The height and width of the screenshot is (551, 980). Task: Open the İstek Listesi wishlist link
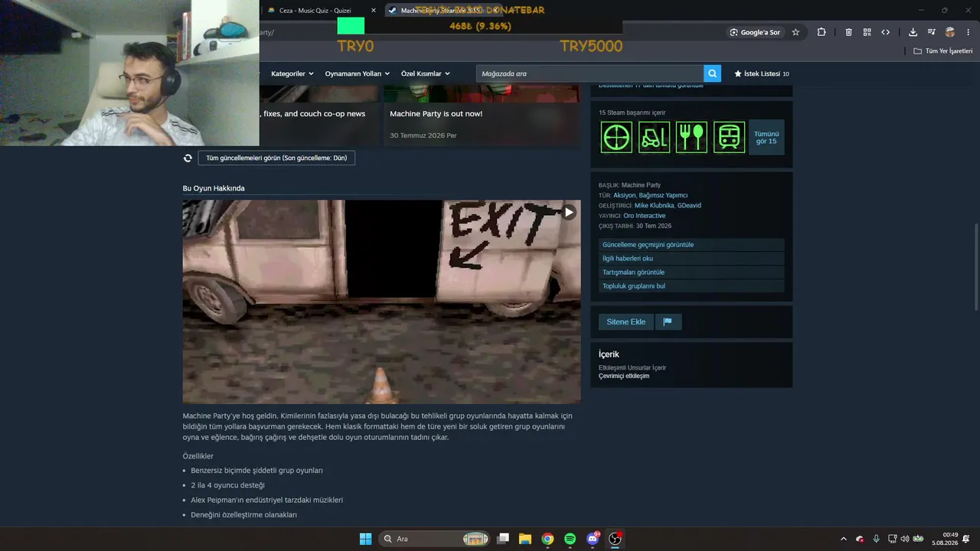tap(762, 73)
